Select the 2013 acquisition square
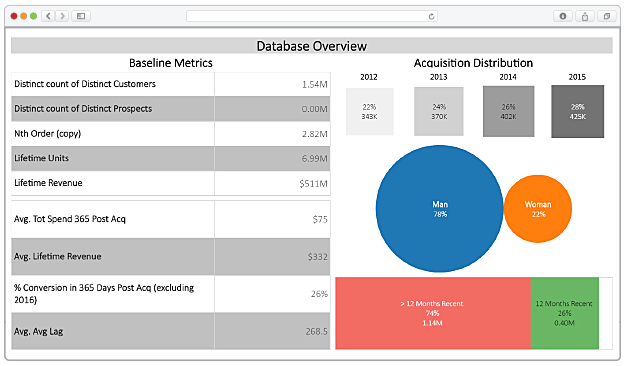This screenshot has height=366, width=625. [x=438, y=112]
